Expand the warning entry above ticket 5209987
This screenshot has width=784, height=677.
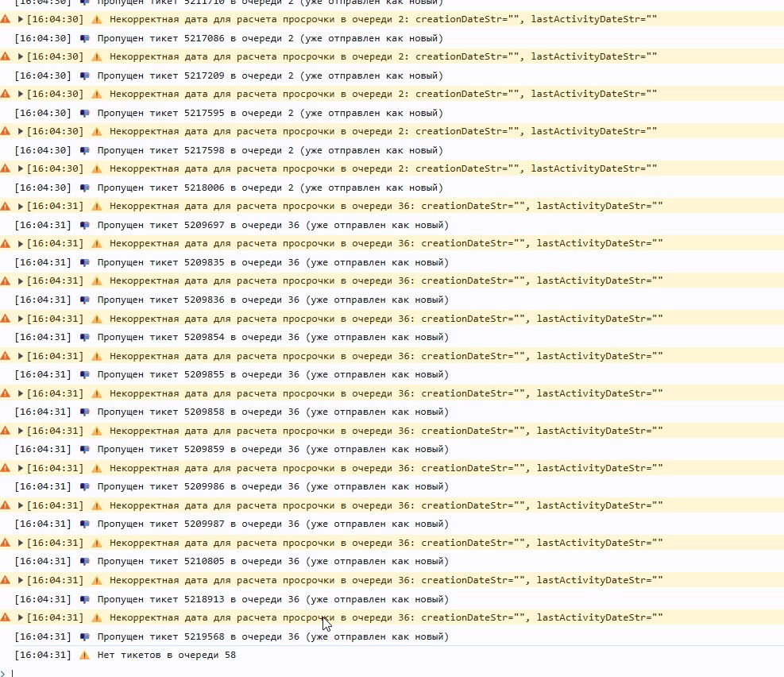tap(21, 505)
